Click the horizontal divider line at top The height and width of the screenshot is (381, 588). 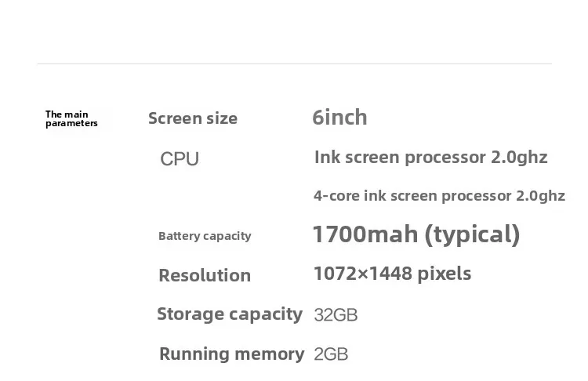coord(294,63)
